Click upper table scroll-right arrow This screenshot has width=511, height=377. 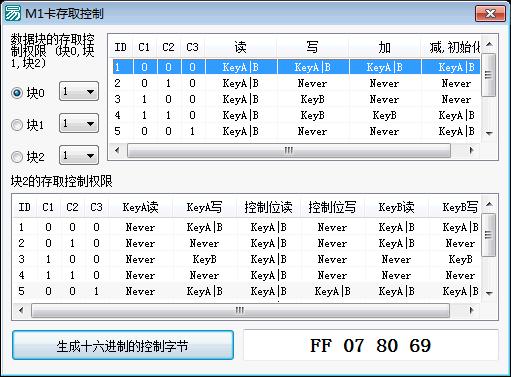pos(471,150)
